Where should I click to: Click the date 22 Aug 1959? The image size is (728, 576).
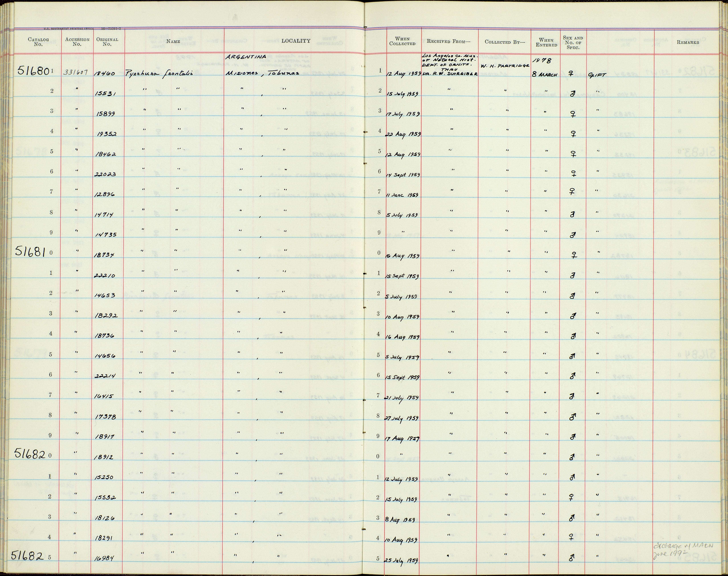pyautogui.click(x=403, y=134)
